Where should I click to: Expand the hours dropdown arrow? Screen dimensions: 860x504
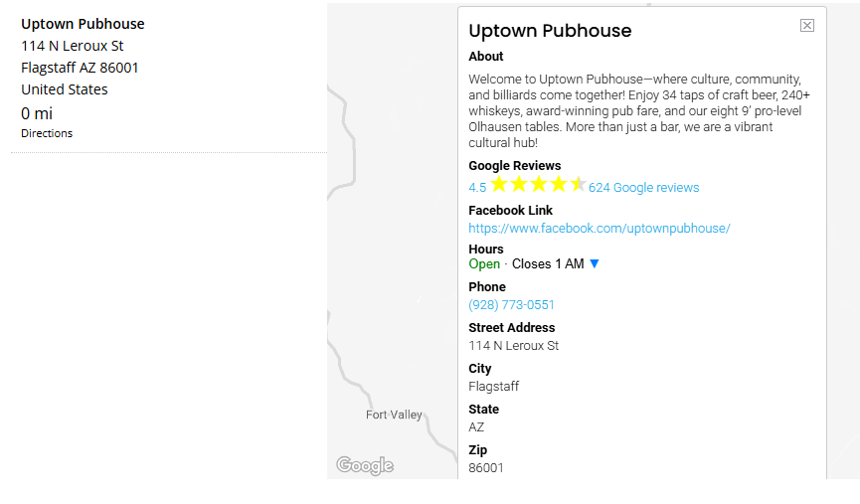pos(595,264)
